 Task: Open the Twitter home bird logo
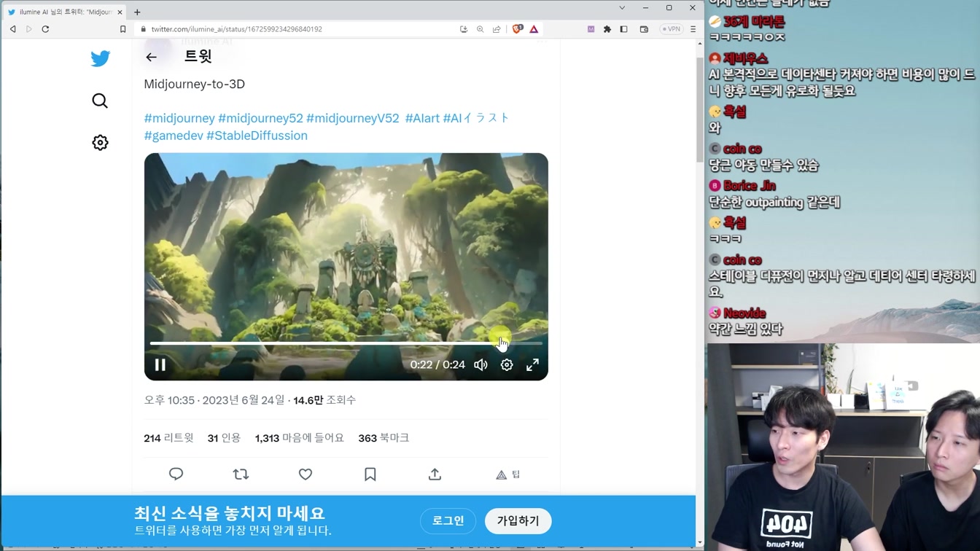(x=101, y=58)
